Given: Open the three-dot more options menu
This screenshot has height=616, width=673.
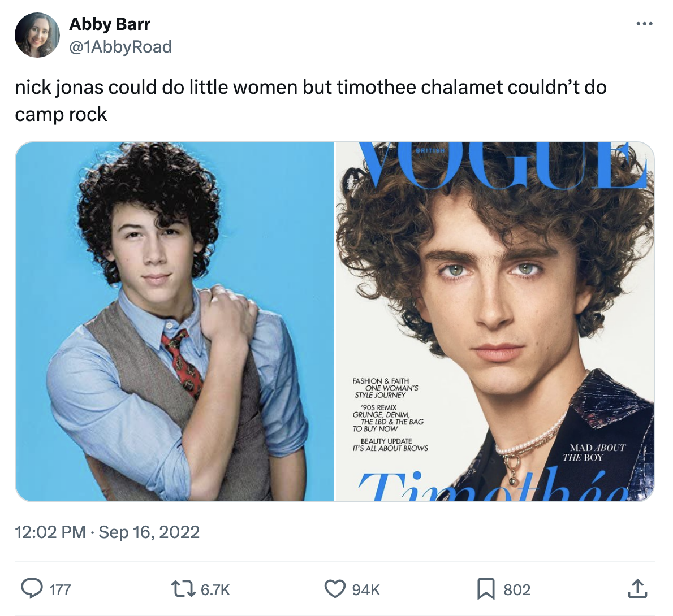Looking at the screenshot, I should 644,24.
